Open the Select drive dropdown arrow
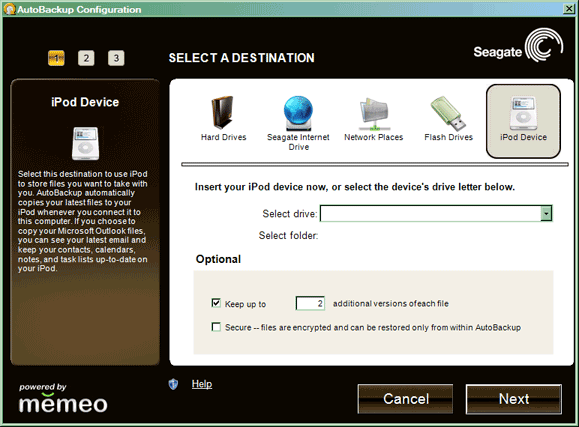The image size is (579, 427). click(x=546, y=214)
